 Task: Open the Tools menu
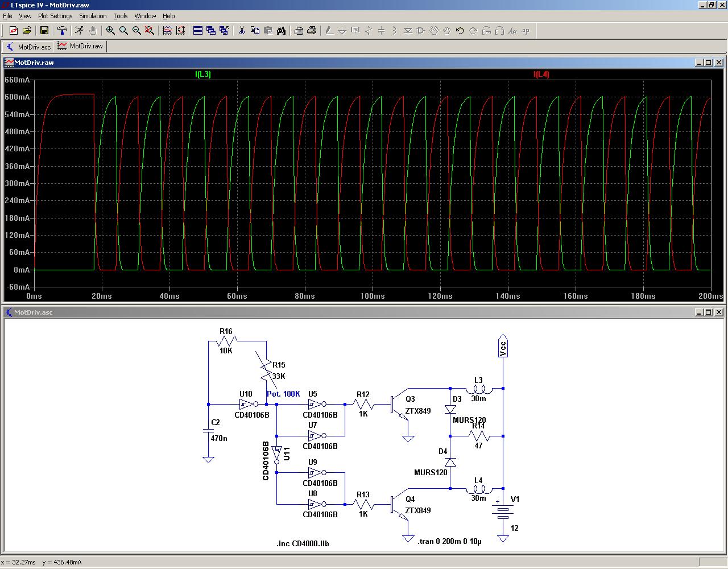120,16
